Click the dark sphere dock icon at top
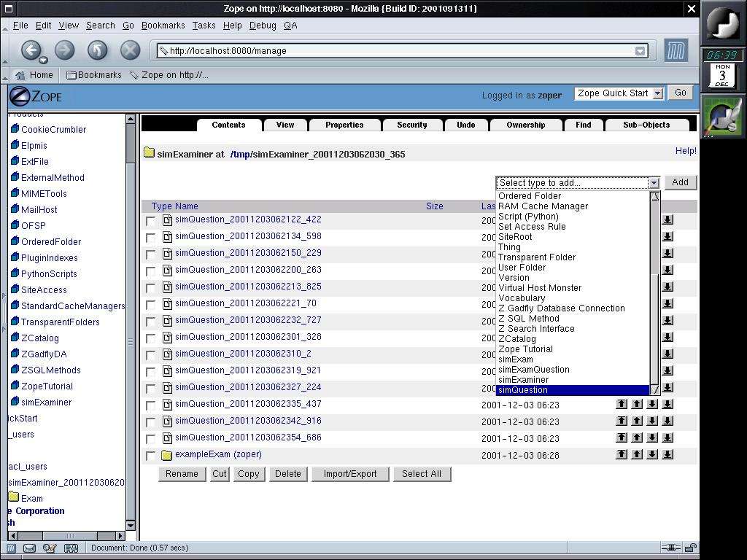The width and height of the screenshot is (747, 560). click(722, 23)
